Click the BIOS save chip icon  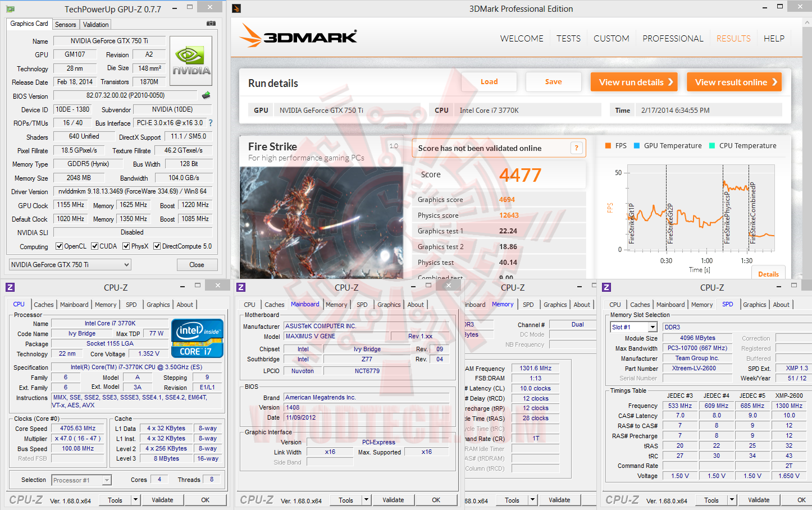206,95
